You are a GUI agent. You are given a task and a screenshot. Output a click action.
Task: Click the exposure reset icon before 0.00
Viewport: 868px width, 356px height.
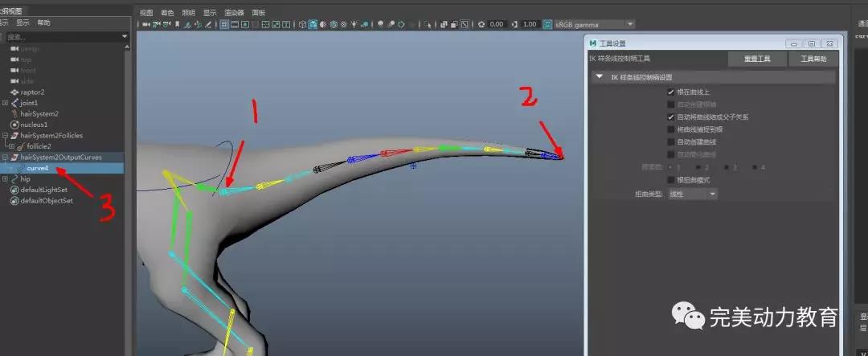(481, 24)
